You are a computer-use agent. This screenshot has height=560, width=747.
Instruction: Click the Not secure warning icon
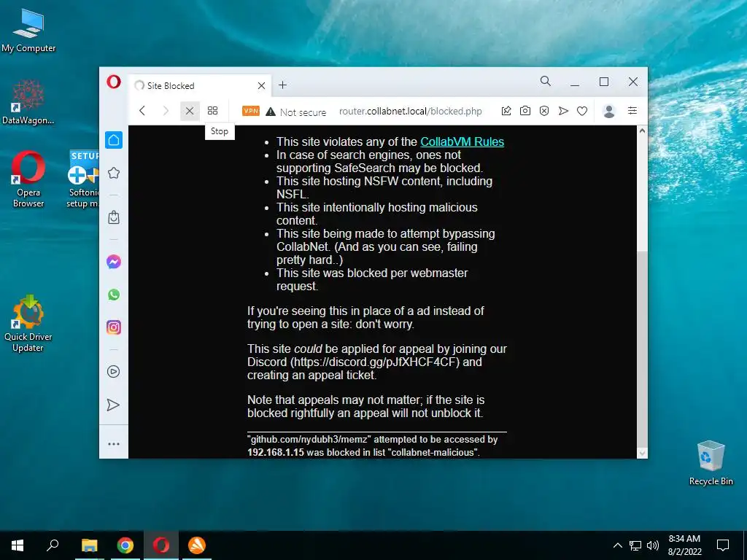(x=271, y=112)
